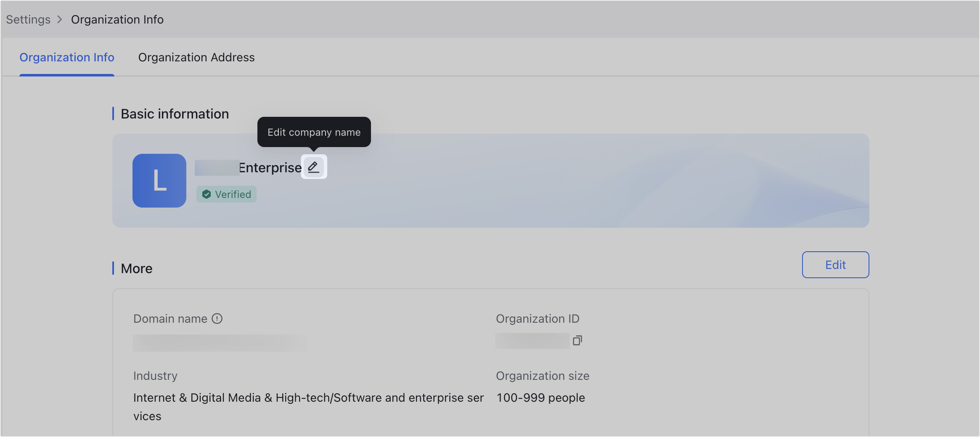The height and width of the screenshot is (437, 980).
Task: Click the pencil icon to edit company name
Action: pyautogui.click(x=313, y=167)
